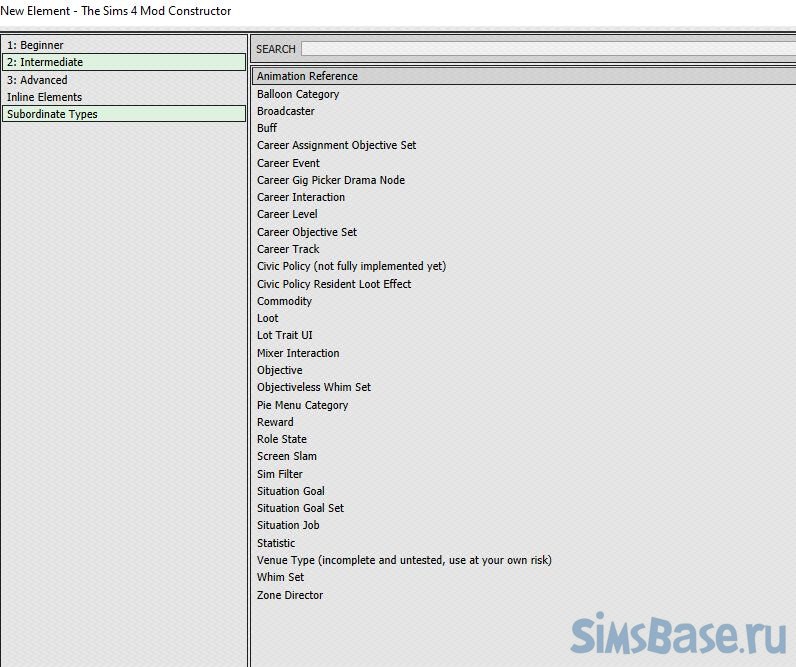
Task: Pick Balloon Category from the list
Action: [298, 94]
